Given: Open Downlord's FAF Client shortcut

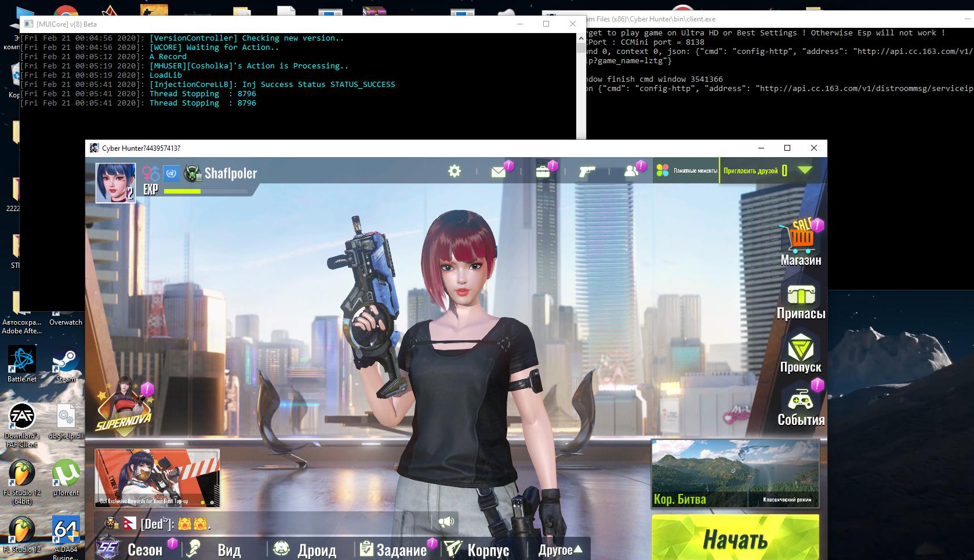Looking at the screenshot, I should (21, 425).
